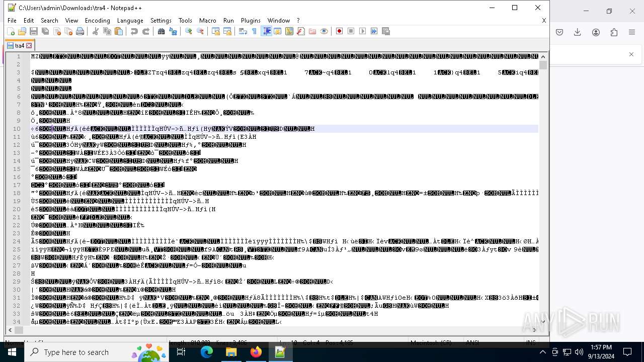Click the Close All toolbar icon
The height and width of the screenshot is (362, 644).
[68, 31]
